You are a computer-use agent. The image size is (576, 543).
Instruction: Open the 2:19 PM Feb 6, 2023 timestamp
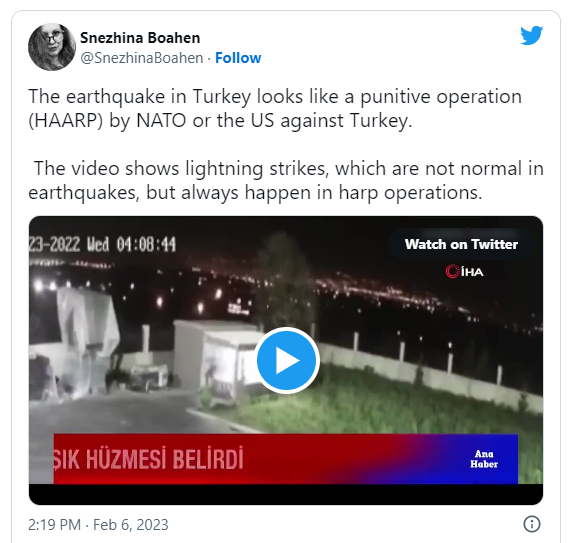coord(98,525)
